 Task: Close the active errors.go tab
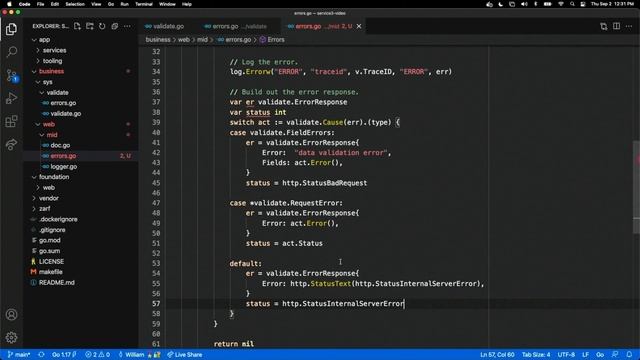359,26
